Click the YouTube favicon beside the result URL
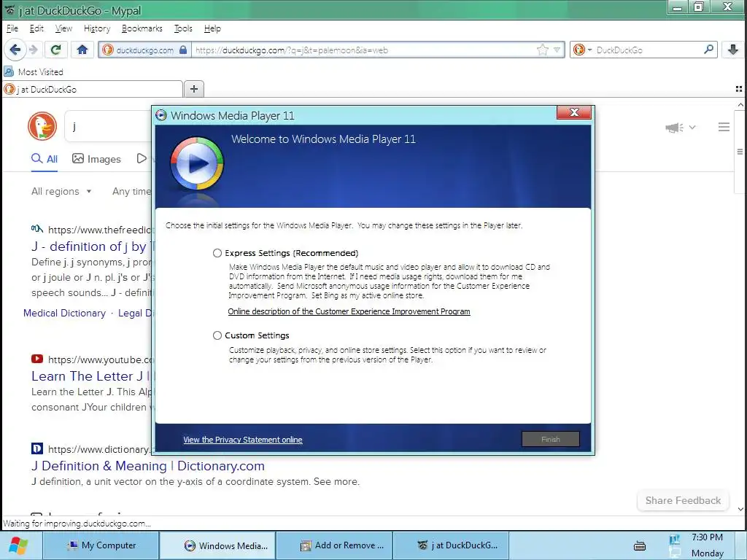The width and height of the screenshot is (747, 560). [x=37, y=359]
